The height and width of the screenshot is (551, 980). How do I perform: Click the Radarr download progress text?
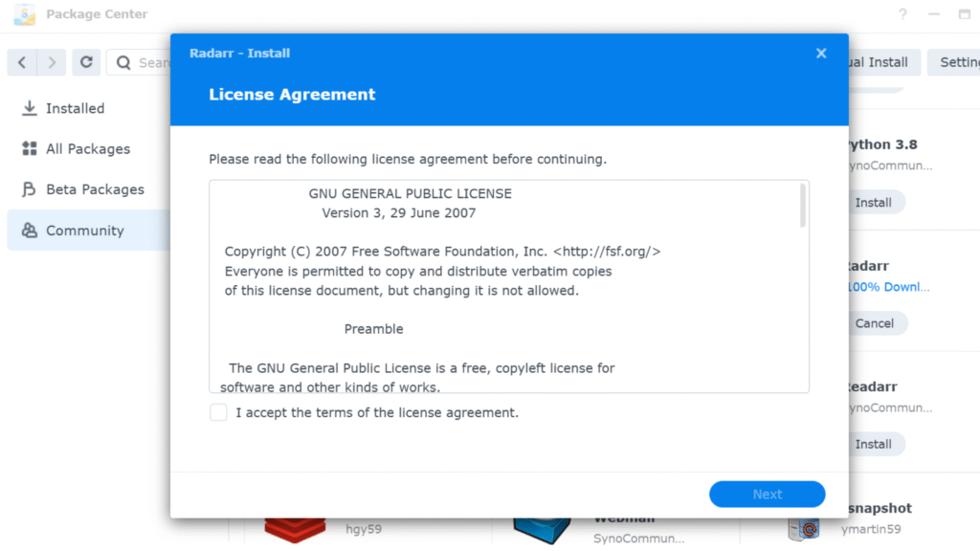890,287
